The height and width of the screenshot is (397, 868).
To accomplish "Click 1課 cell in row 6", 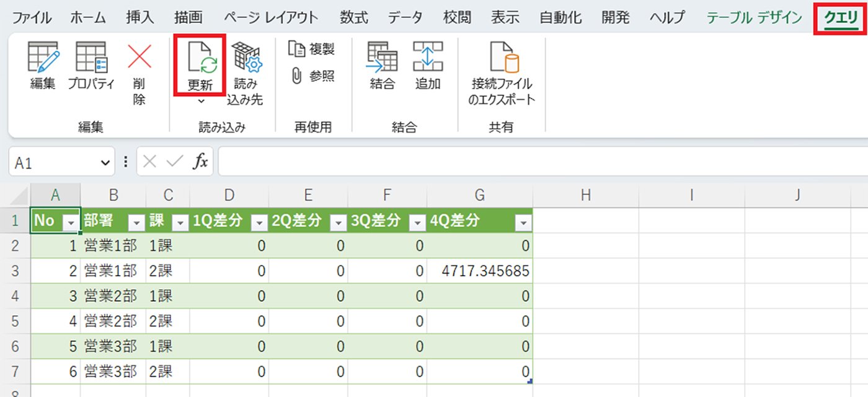I will point(167,346).
